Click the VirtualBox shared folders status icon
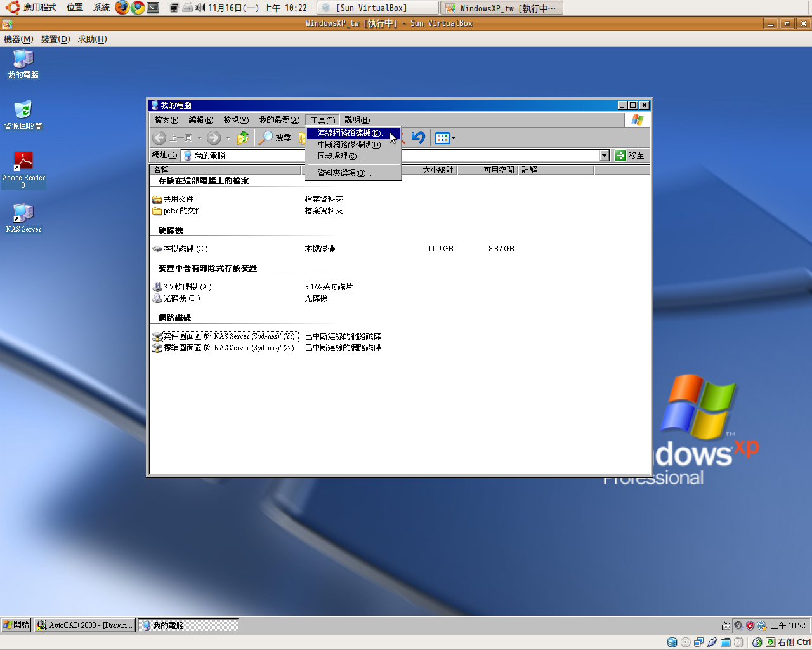Image resolution: width=812 pixels, height=650 pixels. (725, 642)
